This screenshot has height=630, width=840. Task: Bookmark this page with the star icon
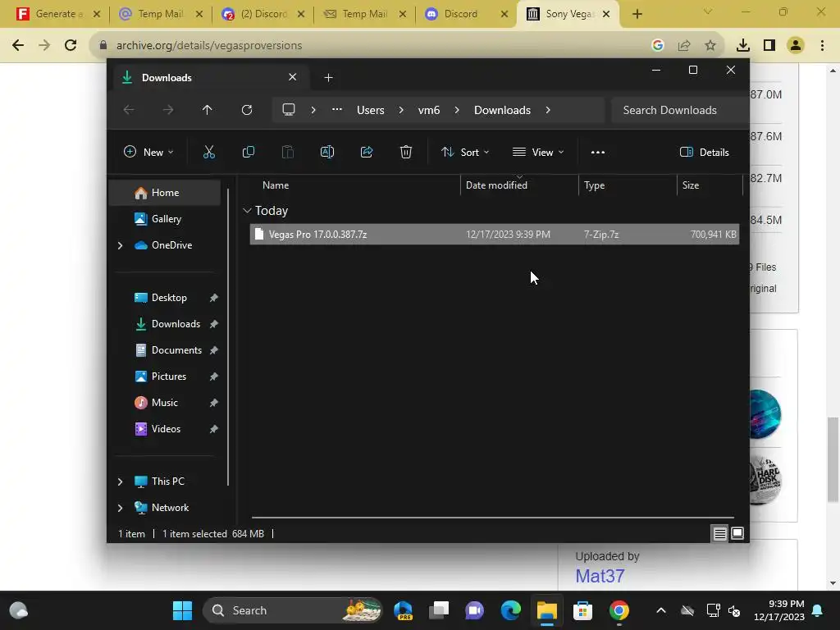click(x=710, y=46)
